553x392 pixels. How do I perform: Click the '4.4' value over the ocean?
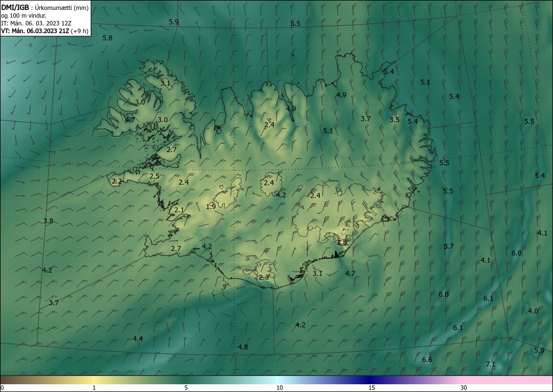pos(138,339)
